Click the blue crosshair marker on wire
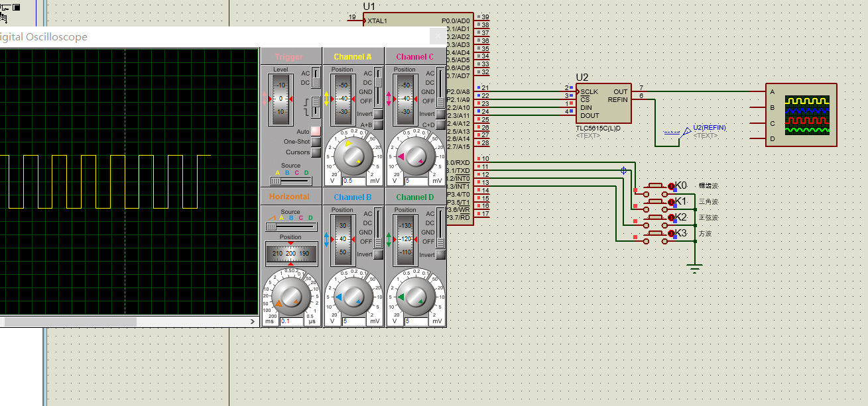Image resolution: width=868 pixels, height=406 pixels. click(623, 170)
